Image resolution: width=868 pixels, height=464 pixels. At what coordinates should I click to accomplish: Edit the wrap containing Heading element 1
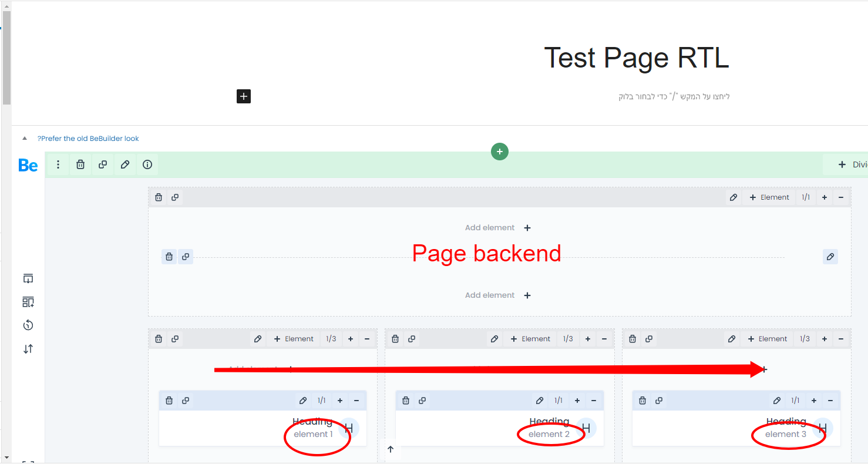(x=258, y=339)
